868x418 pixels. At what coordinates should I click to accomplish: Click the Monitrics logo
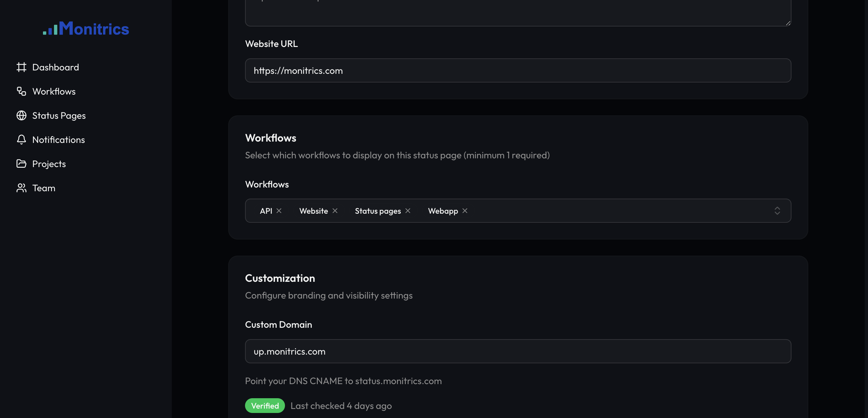pos(86,28)
